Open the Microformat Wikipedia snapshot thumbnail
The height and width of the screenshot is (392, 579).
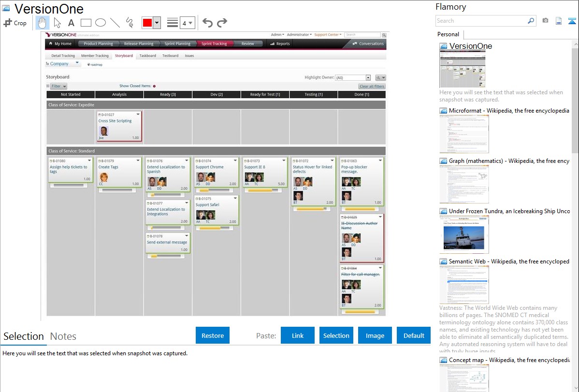point(464,134)
